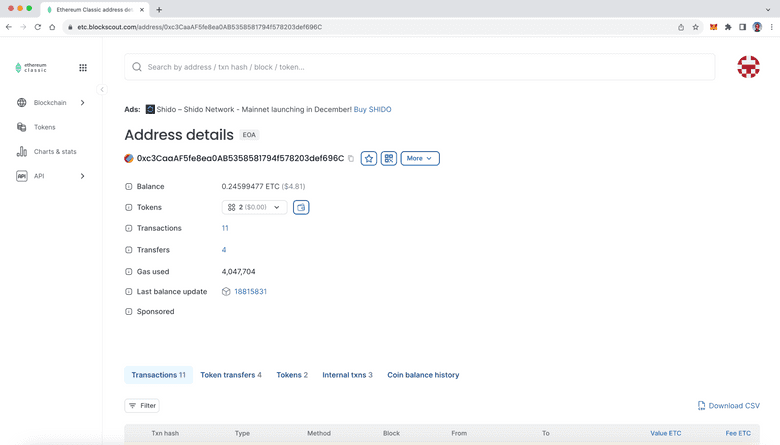Focus the address search input field

click(420, 67)
